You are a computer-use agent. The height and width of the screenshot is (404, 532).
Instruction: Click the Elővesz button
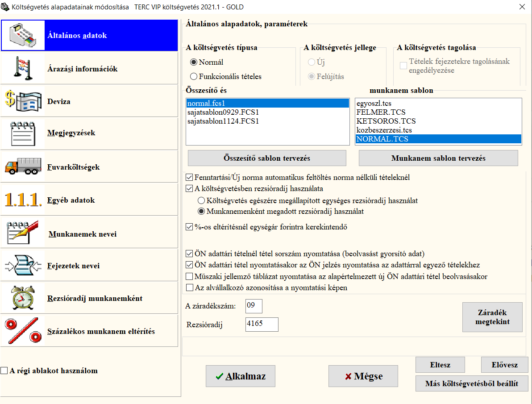pyautogui.click(x=504, y=365)
